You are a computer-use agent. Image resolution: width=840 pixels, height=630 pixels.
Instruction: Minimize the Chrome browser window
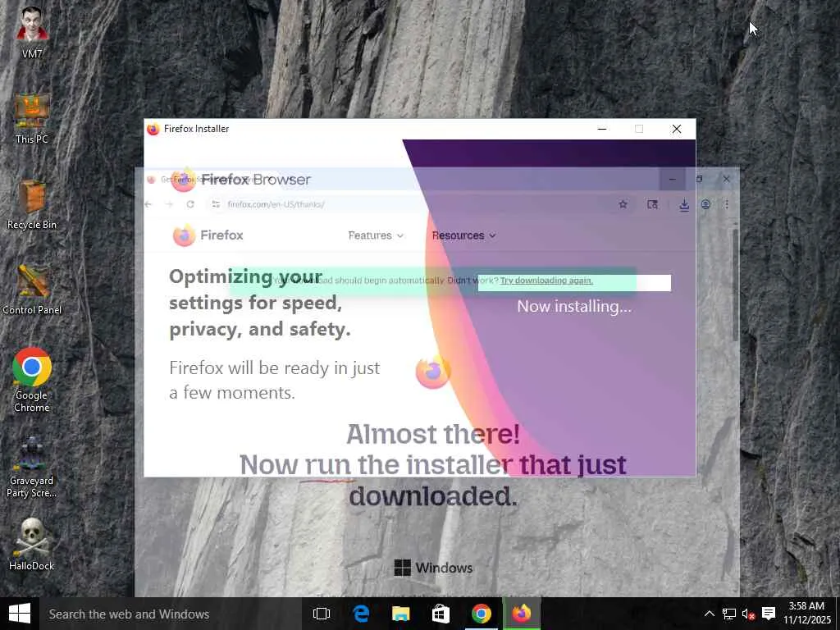pyautogui.click(x=673, y=180)
